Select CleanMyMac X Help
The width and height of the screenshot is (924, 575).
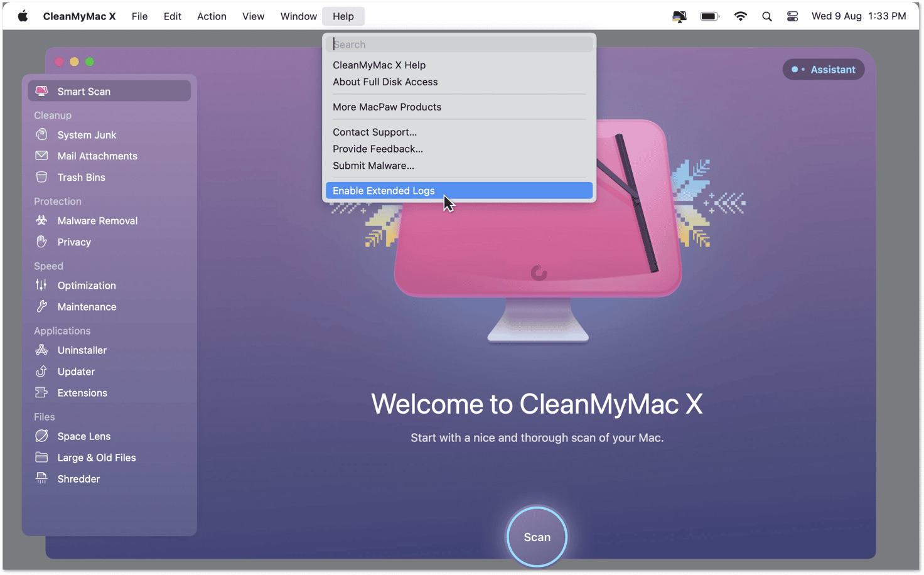coord(459,65)
